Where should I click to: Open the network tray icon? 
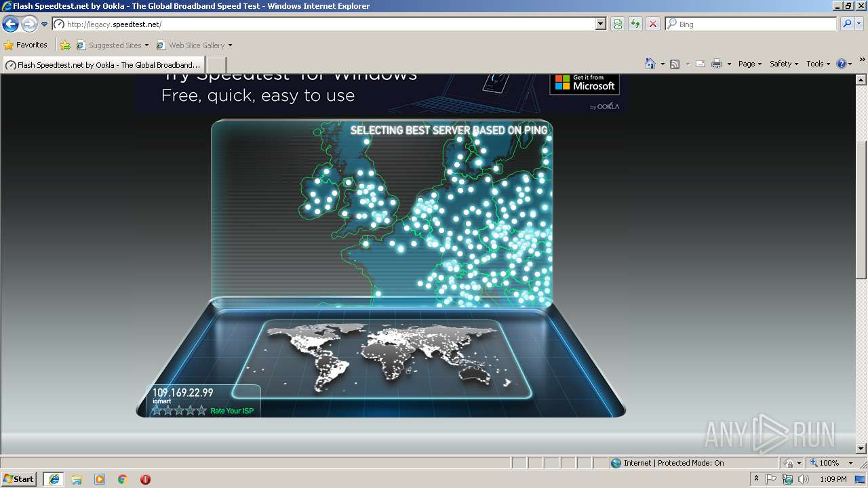[787, 479]
